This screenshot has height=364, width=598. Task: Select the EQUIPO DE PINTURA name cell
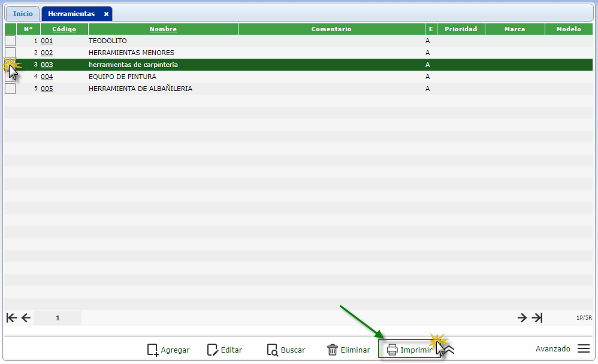pos(122,77)
